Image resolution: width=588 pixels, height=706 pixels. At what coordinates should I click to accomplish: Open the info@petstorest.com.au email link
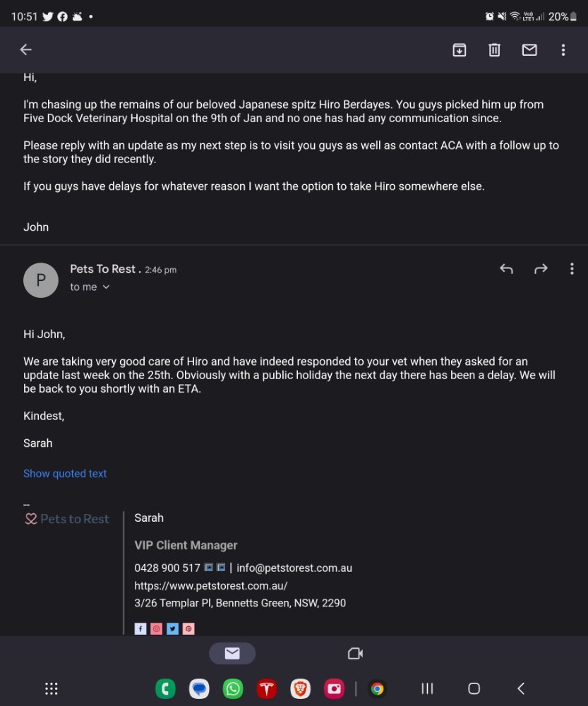(x=294, y=568)
